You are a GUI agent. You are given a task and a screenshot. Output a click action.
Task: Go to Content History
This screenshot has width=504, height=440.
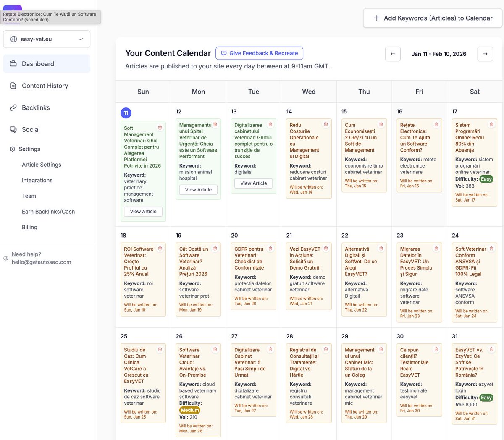[x=47, y=86]
